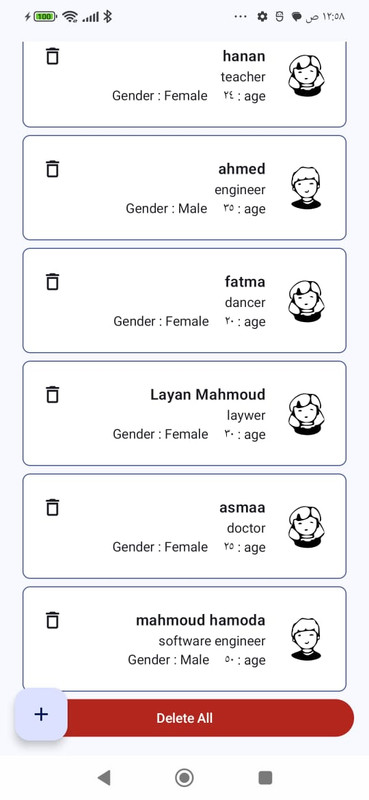Delete hanan's card with trash icon
Screen dimensions: 369x800
click(53, 56)
